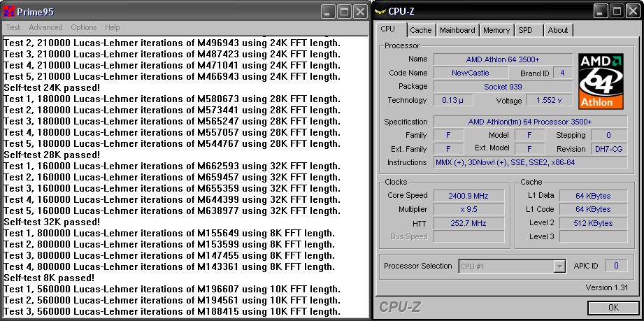
Task: Click the 'Self-test 24K passed!' line
Action: tap(52, 87)
